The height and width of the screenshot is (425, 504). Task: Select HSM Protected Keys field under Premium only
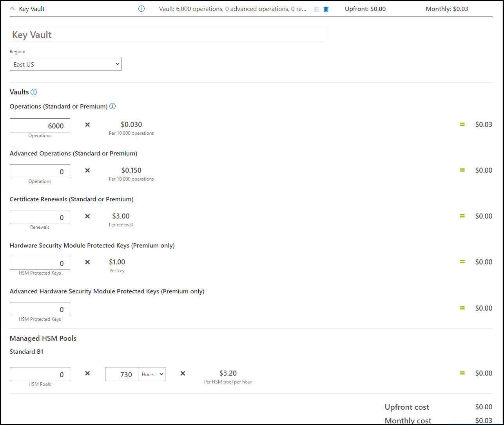click(40, 263)
